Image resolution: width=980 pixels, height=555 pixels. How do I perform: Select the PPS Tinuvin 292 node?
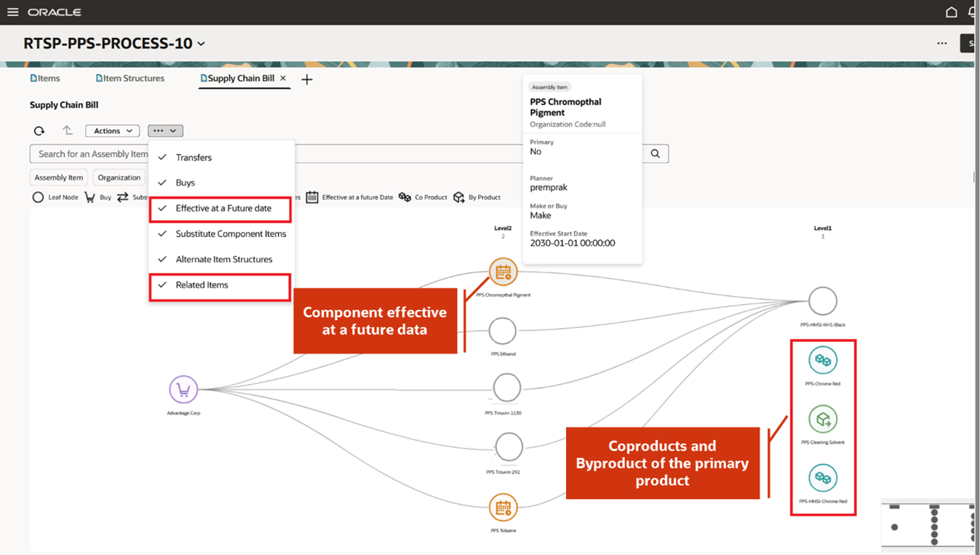[x=509, y=447]
